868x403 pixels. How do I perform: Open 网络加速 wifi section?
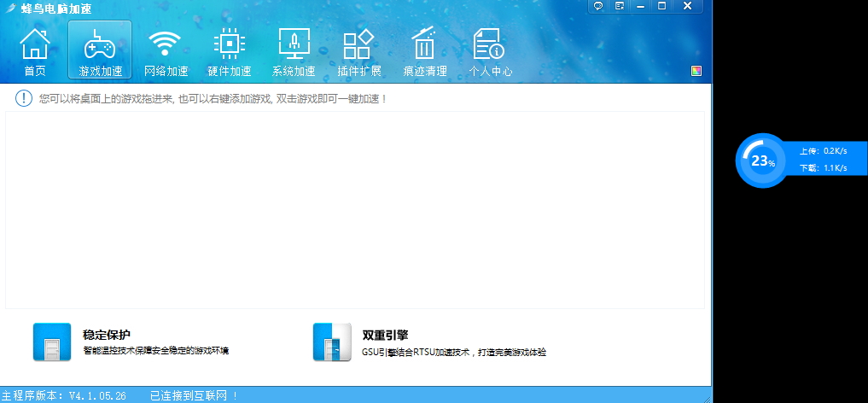(166, 51)
